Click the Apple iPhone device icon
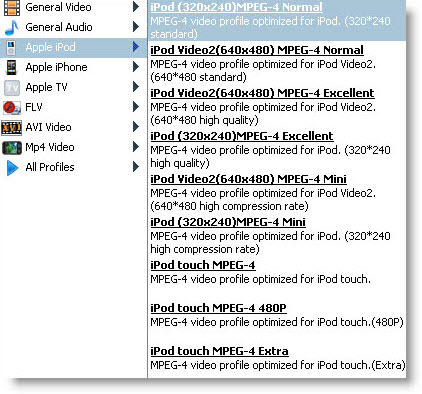This screenshot has height=394, width=422. click(12, 67)
